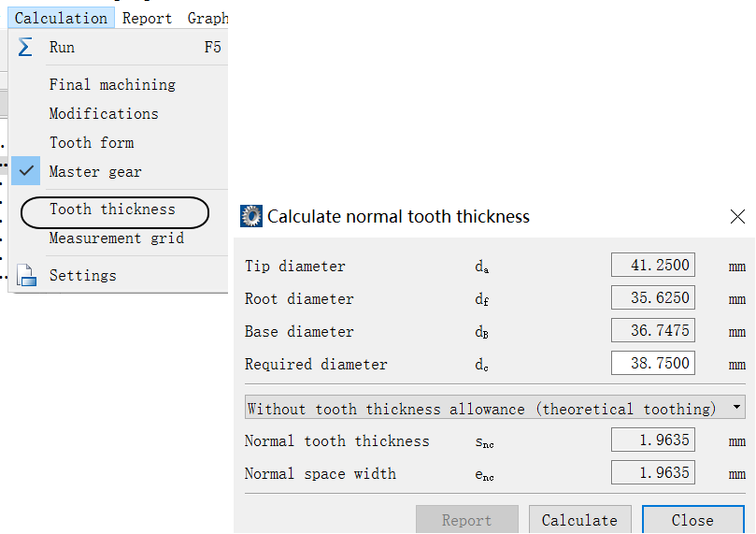The height and width of the screenshot is (534, 756).
Task: Click the Required diameter input field
Action: (x=653, y=363)
